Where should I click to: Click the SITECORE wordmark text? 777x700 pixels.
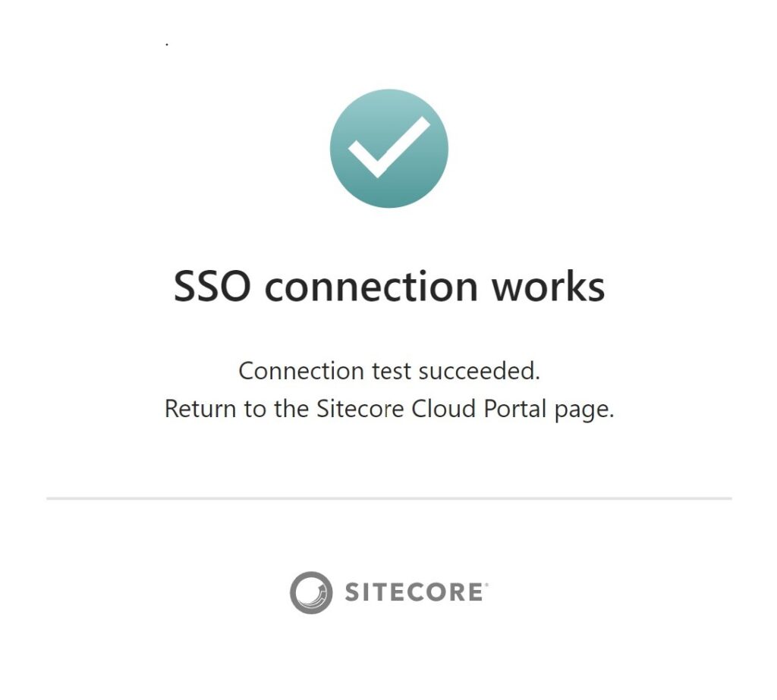(414, 592)
